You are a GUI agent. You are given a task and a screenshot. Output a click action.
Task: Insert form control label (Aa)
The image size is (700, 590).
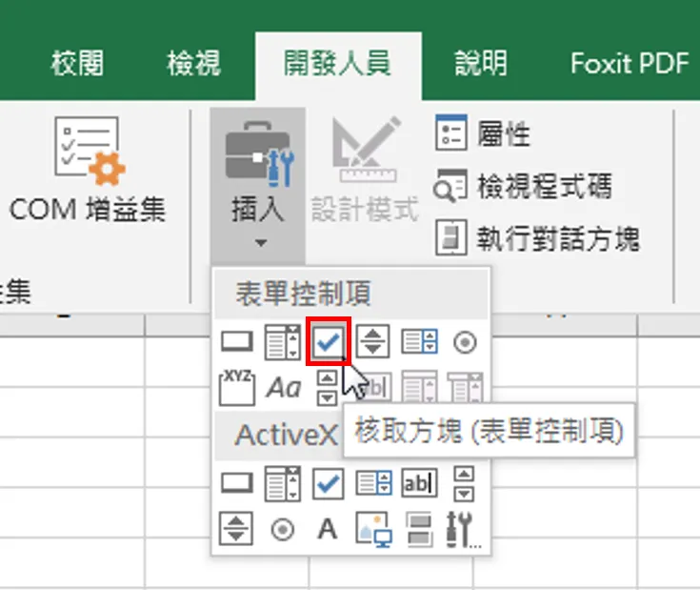(x=284, y=387)
